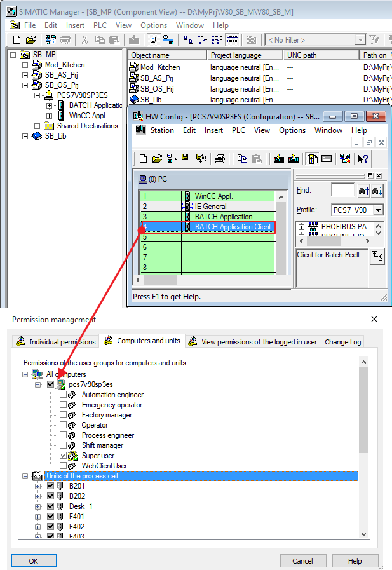Click Accessible Nodes icon in SIMATIC Manager toolbar
Viewport: 392px width, 570px height.
tap(50, 39)
